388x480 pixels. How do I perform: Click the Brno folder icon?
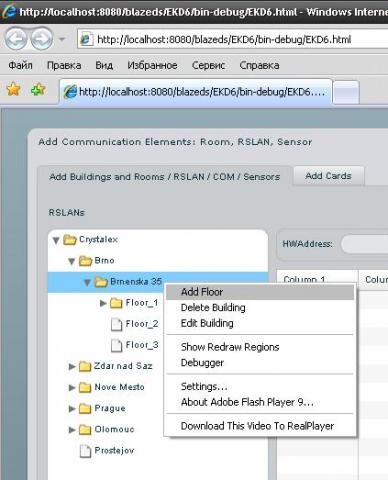85,261
